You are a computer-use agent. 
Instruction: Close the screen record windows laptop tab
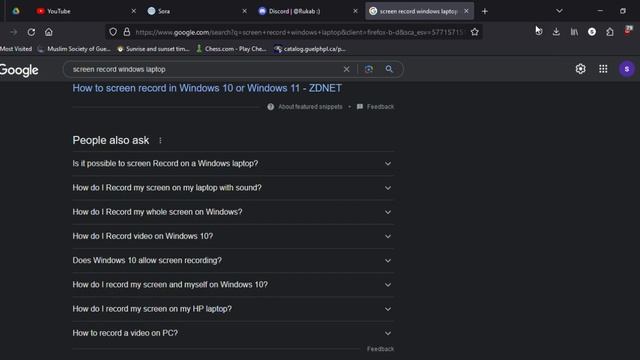467,11
